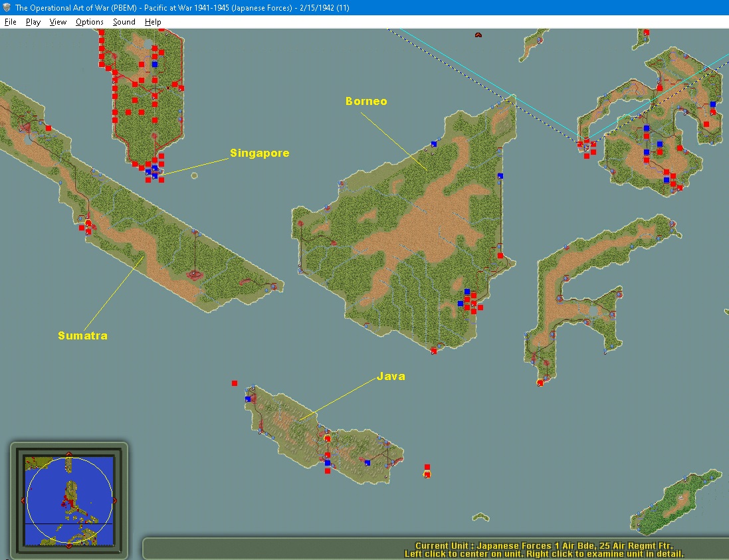Image resolution: width=729 pixels, height=560 pixels.
Task: Click the Sumatra map label
Action: coord(83,335)
